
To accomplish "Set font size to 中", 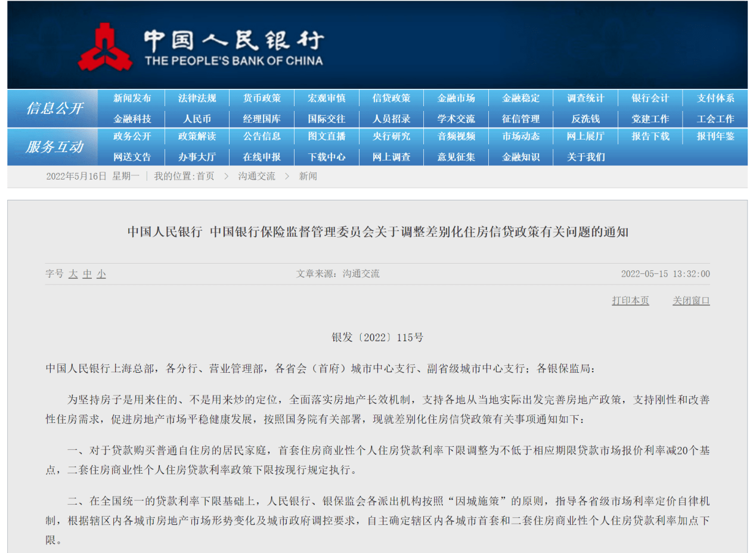I will tap(87, 274).
